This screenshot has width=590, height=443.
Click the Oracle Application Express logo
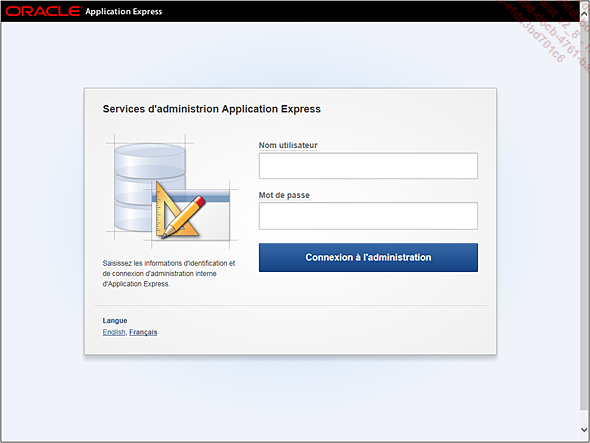click(x=84, y=11)
